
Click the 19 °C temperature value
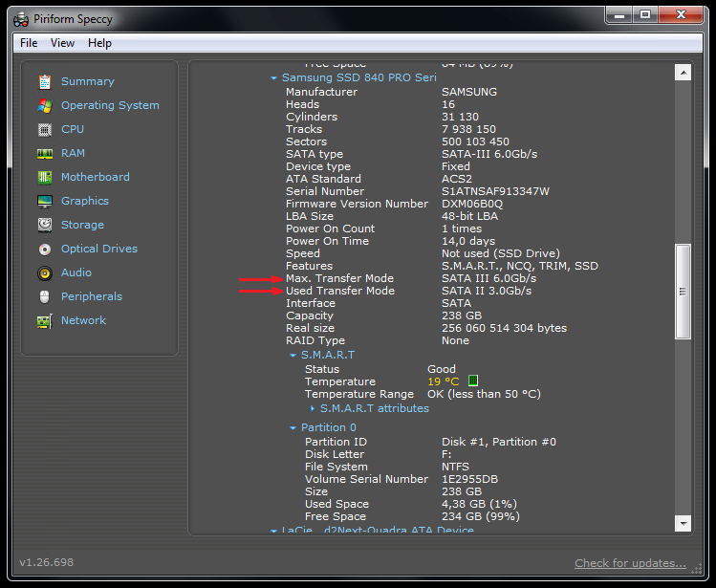click(x=444, y=381)
